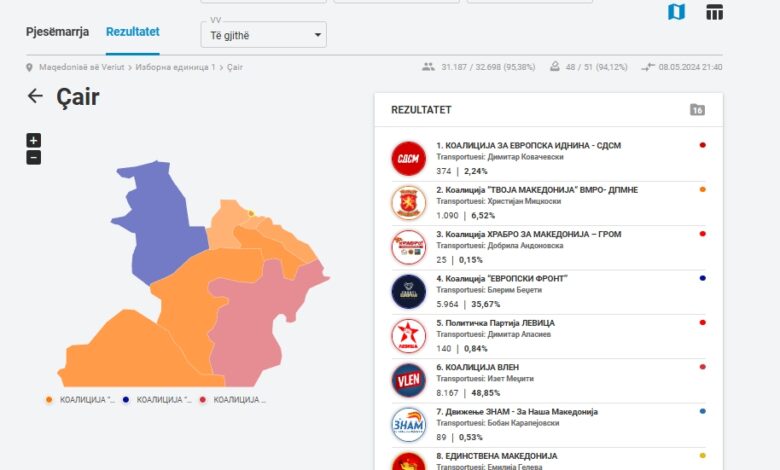Image resolution: width=780 pixels, height=470 pixels.
Task: Open the results calendar icon
Action: click(x=697, y=110)
